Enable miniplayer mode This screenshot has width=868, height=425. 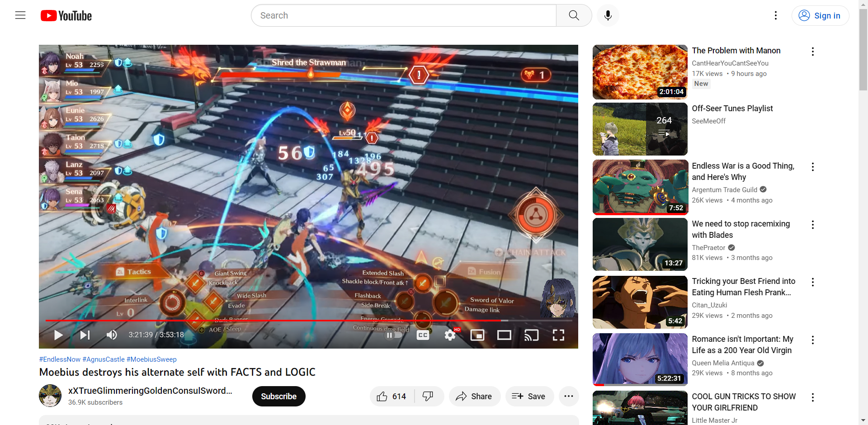pyautogui.click(x=477, y=335)
